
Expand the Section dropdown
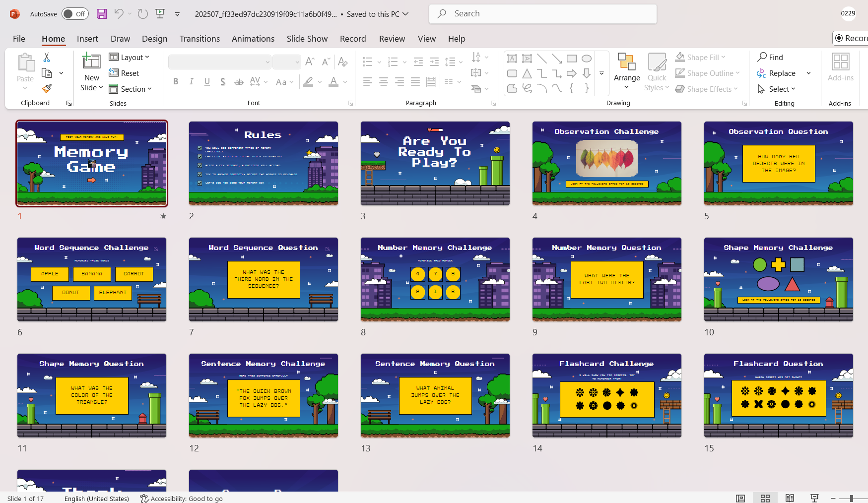pyautogui.click(x=131, y=89)
